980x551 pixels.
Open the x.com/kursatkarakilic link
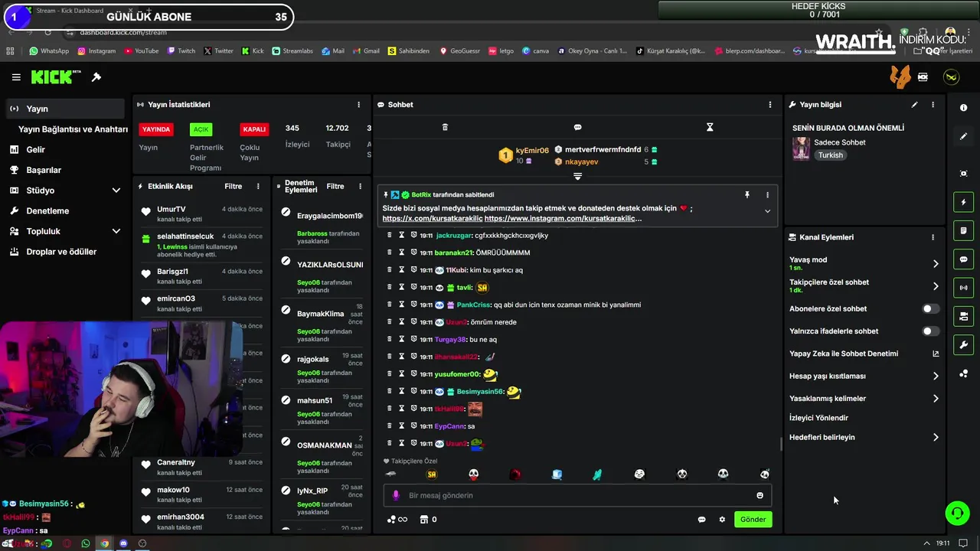click(432, 219)
